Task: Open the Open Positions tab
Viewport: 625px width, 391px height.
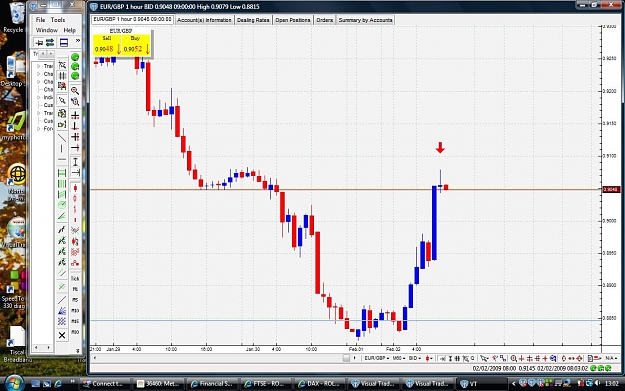Action: [x=293, y=20]
